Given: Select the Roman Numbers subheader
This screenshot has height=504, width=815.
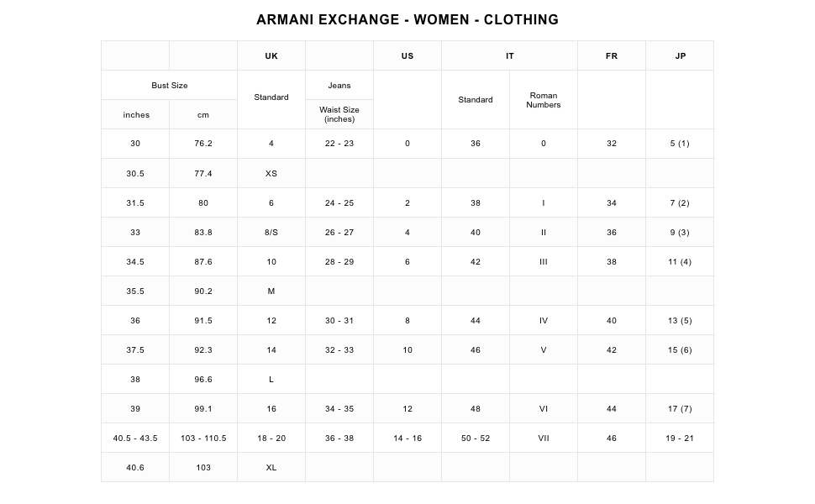Looking at the screenshot, I should [x=543, y=100].
